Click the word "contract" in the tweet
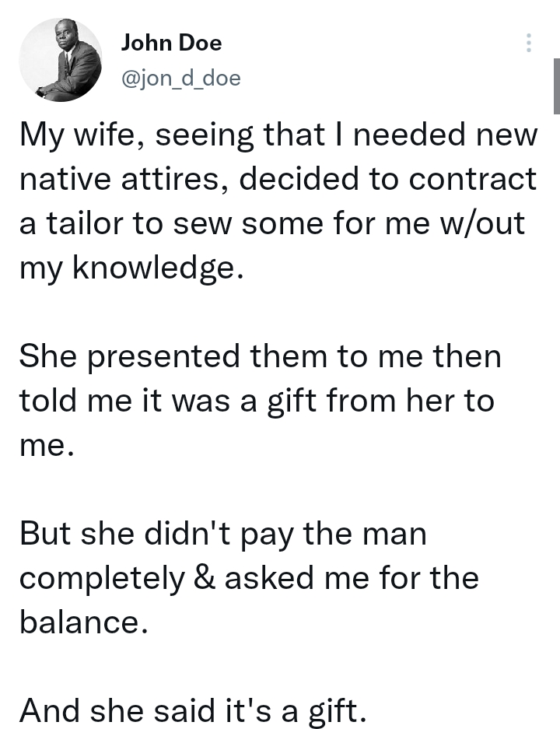 pos(473,179)
